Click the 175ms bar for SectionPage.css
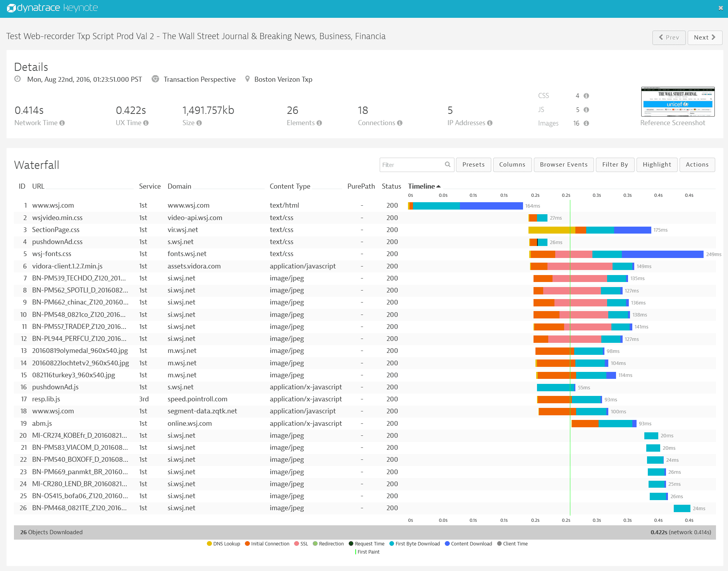The image size is (728, 571). [x=590, y=230]
